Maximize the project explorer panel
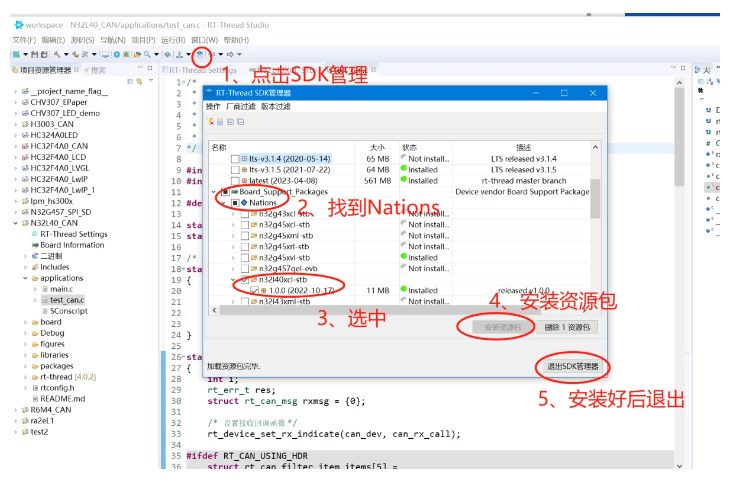Screen dimensions: 732x482 tap(150, 69)
